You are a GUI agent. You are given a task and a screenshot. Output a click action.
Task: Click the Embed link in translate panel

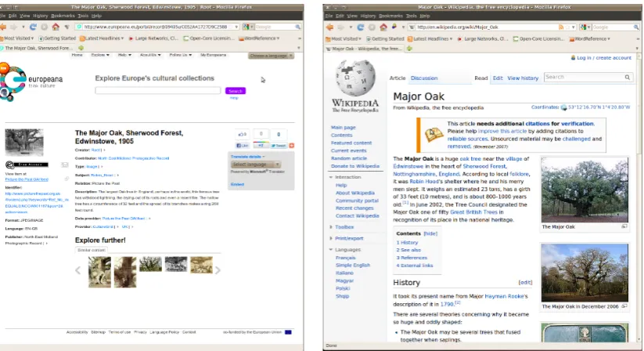pos(237,184)
